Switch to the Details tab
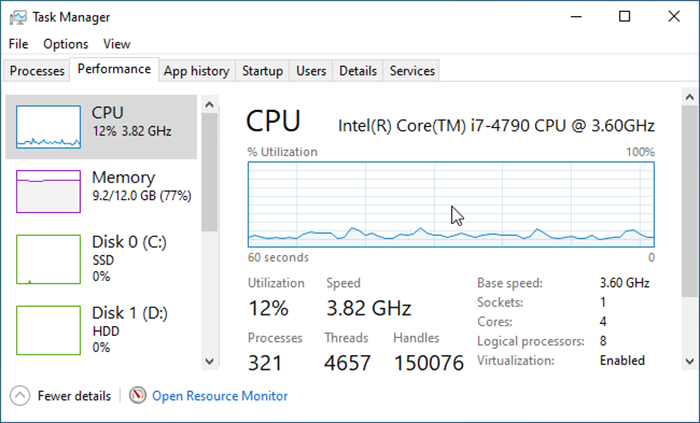The width and height of the screenshot is (700, 423). click(x=358, y=70)
